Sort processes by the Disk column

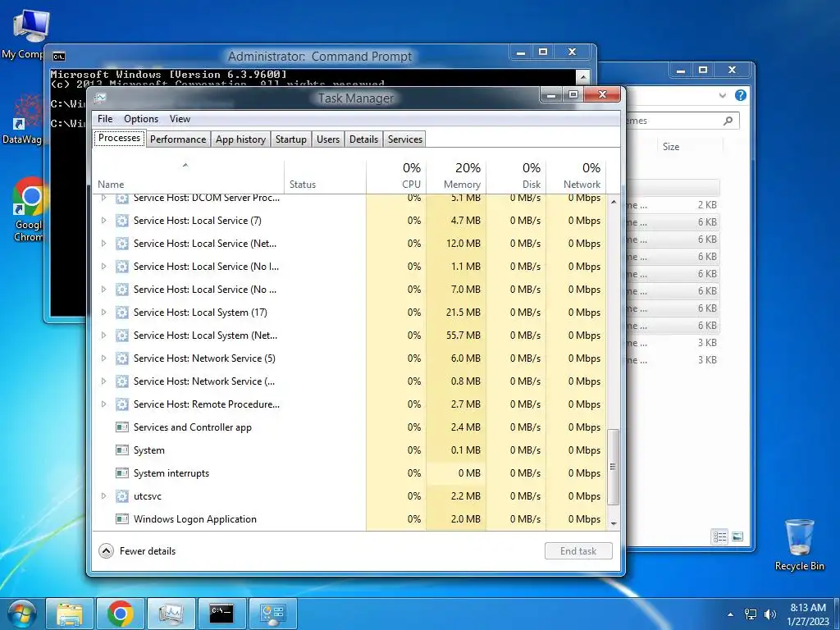[517, 176]
